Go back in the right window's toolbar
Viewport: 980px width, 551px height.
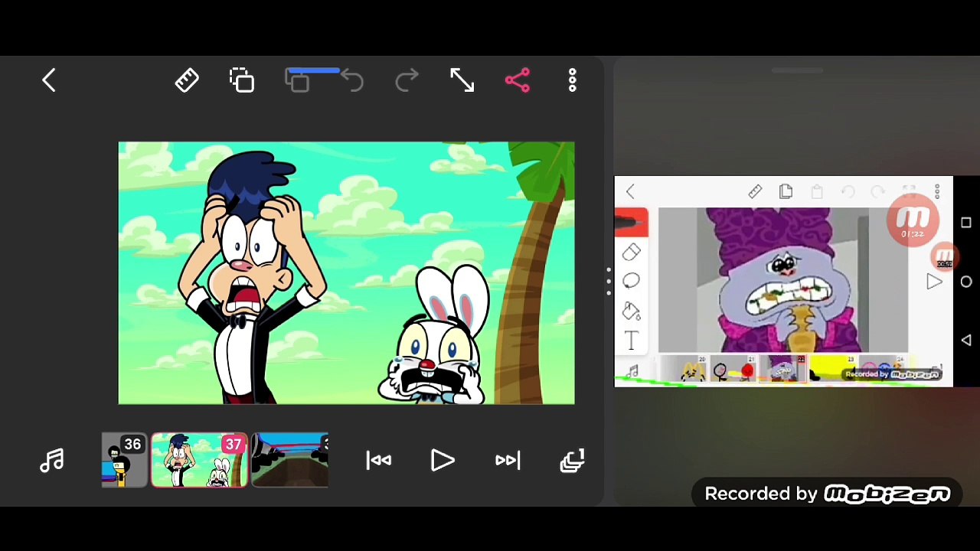point(630,191)
